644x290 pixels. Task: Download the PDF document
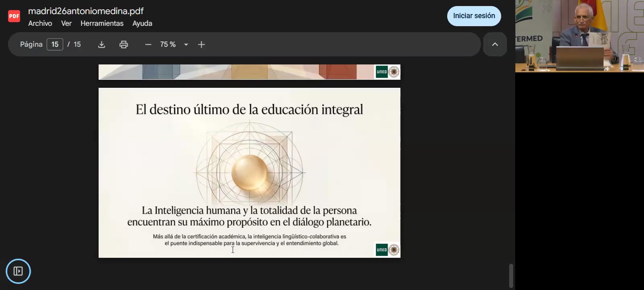(101, 44)
